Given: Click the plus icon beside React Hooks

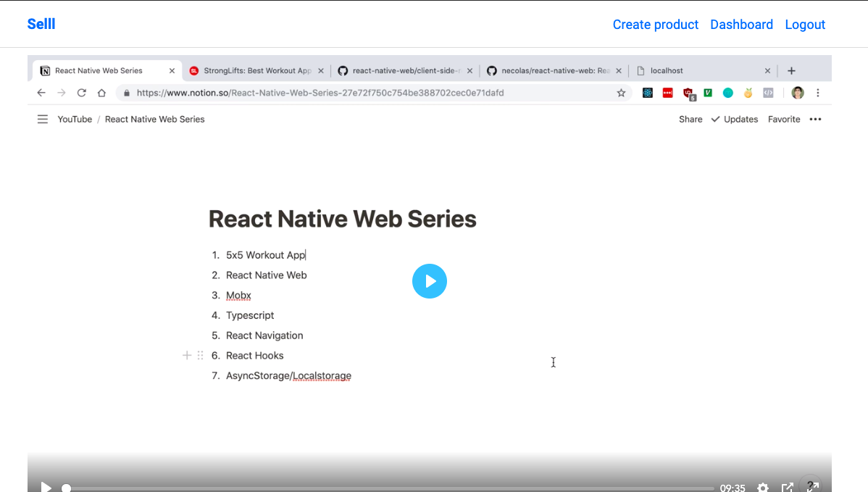Looking at the screenshot, I should point(187,355).
